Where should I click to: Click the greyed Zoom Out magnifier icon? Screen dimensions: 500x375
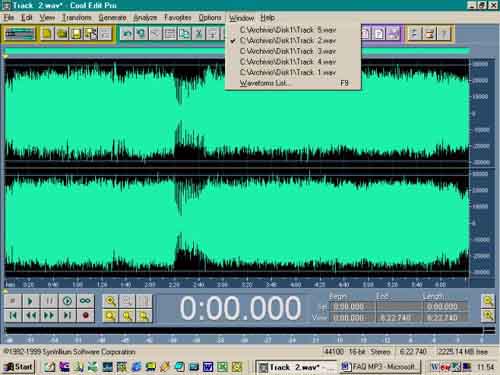127,301
